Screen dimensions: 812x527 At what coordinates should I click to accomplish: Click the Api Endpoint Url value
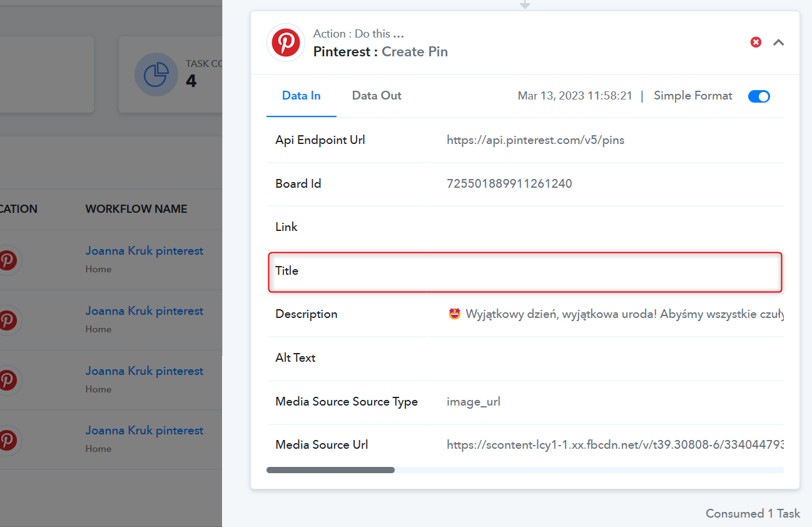click(x=535, y=140)
